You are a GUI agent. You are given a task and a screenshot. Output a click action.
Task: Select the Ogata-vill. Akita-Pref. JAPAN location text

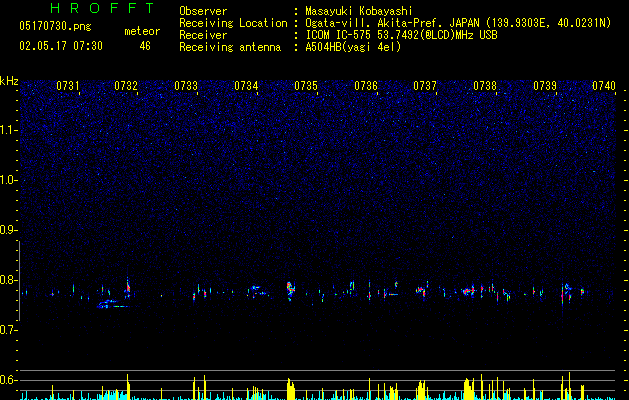click(x=458, y=23)
